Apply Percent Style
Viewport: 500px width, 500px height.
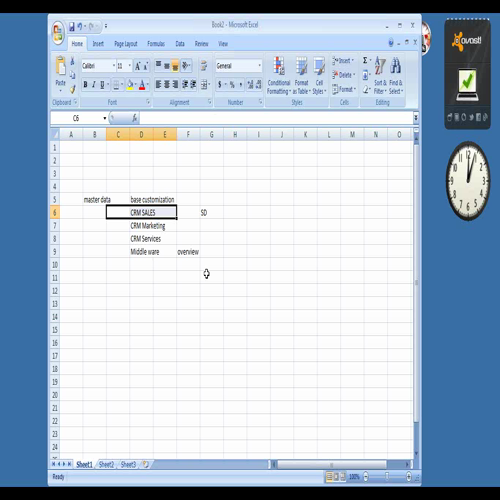click(232, 85)
